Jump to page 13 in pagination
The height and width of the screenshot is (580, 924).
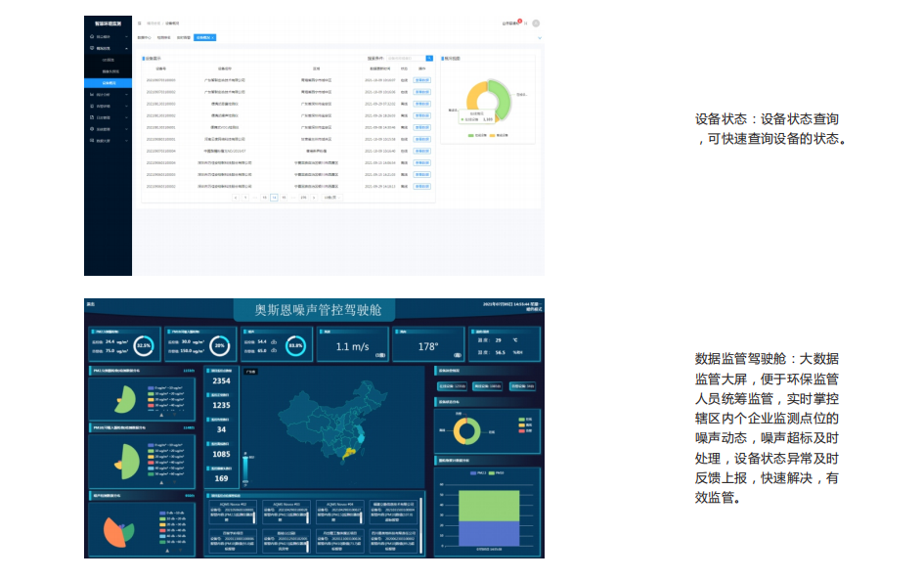point(265,198)
